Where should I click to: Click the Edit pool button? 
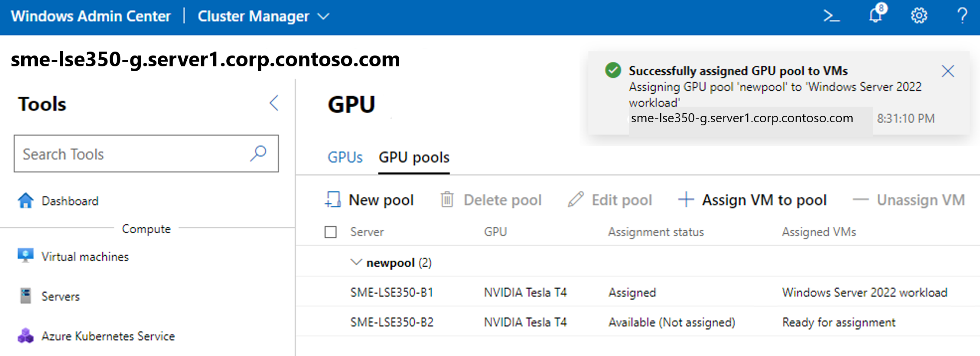pos(610,200)
